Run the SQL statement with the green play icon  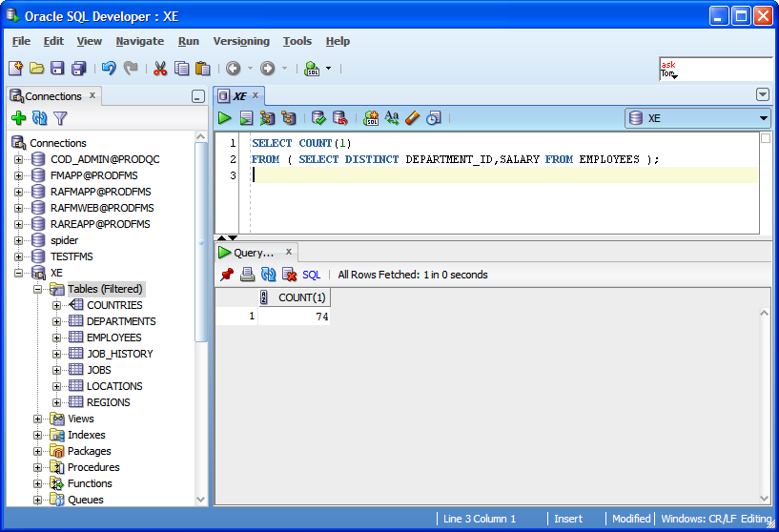(x=225, y=118)
